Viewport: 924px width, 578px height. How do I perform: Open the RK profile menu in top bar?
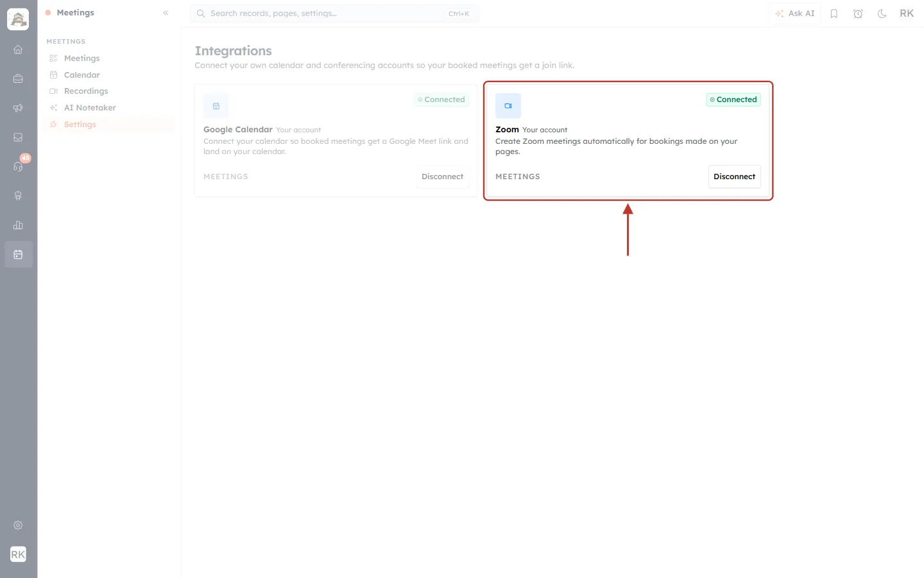(x=907, y=13)
